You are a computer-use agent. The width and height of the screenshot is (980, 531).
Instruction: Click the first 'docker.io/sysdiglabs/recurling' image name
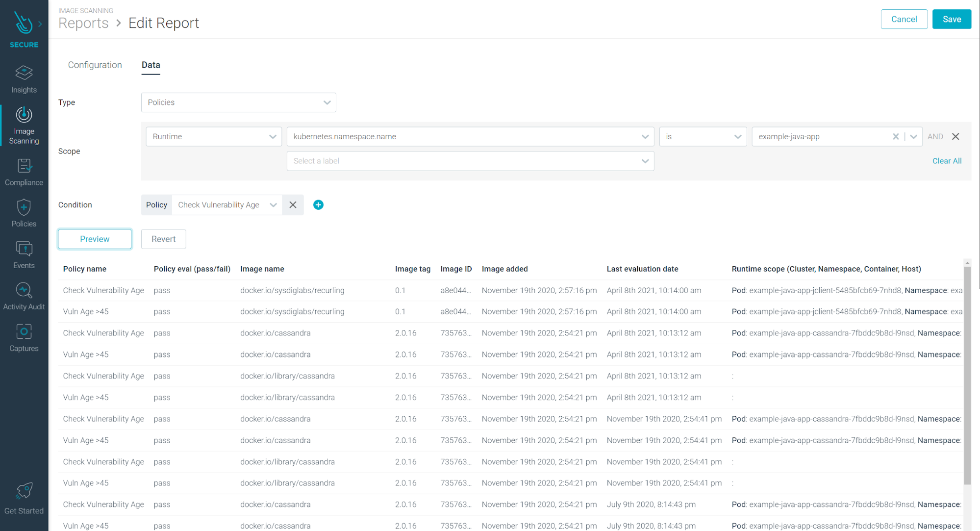click(292, 290)
